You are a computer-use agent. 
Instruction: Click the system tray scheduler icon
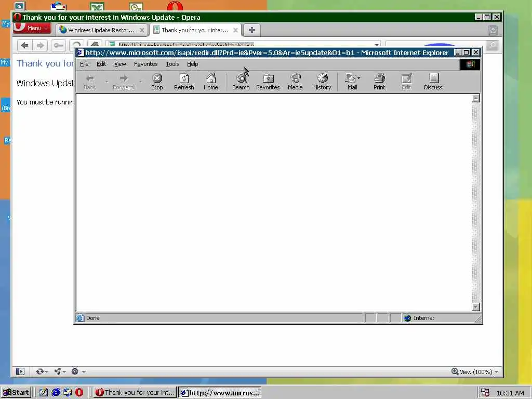tap(485, 393)
